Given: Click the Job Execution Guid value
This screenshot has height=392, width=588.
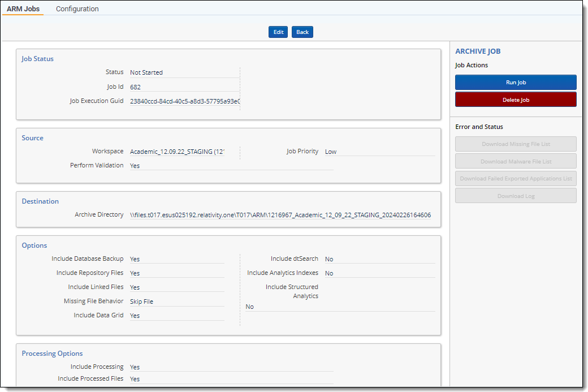Looking at the screenshot, I should pos(184,102).
